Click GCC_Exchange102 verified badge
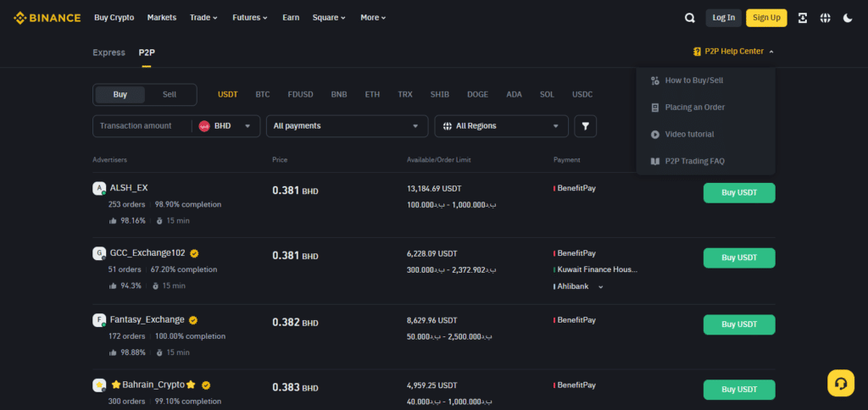The height and width of the screenshot is (410, 868). [x=194, y=253]
